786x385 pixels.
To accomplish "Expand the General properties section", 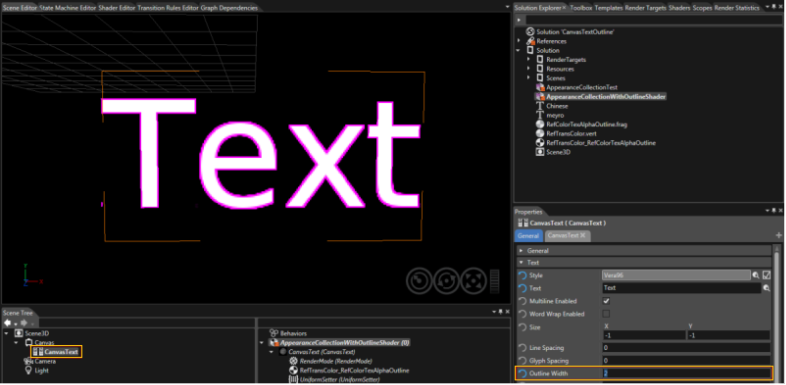I will coord(521,251).
